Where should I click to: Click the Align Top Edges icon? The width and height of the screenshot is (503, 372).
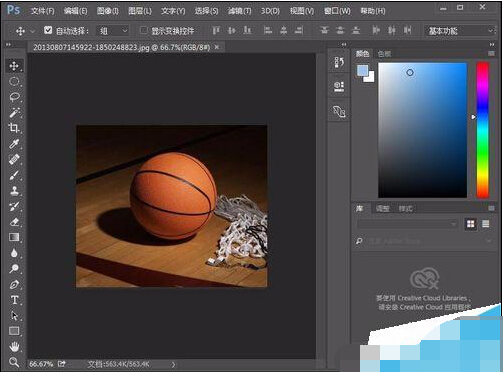[x=216, y=31]
